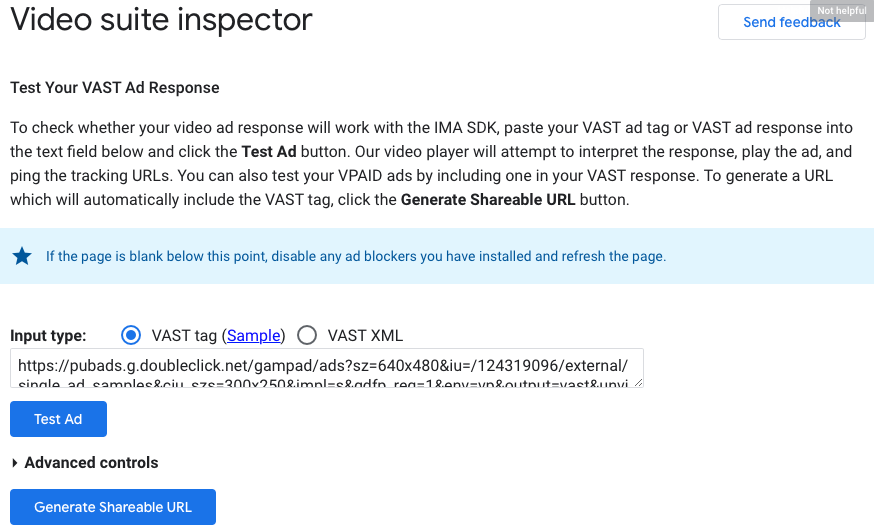Click the Advanced controls label text

coord(91,463)
